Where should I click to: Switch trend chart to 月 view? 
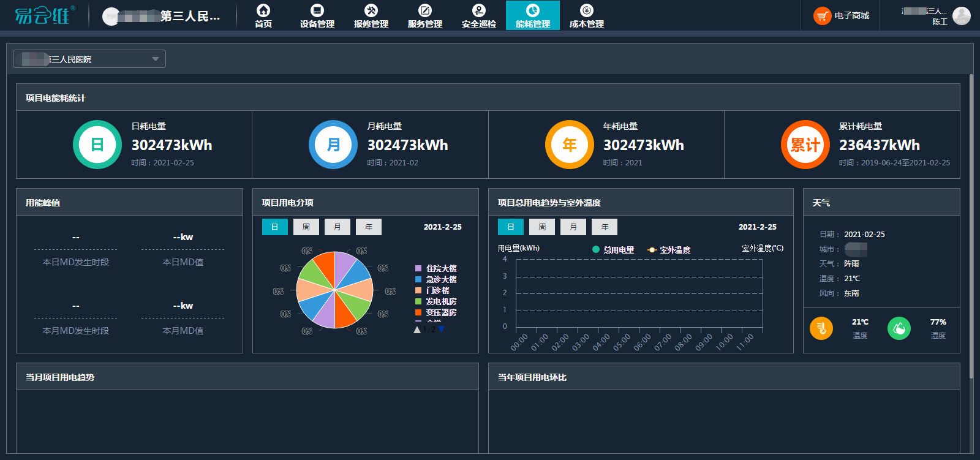(573, 227)
